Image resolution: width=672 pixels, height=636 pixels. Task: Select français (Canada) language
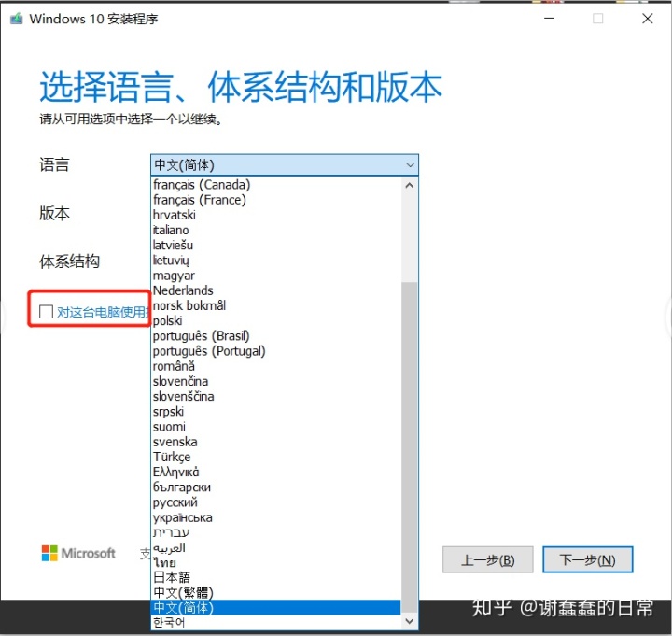point(276,185)
